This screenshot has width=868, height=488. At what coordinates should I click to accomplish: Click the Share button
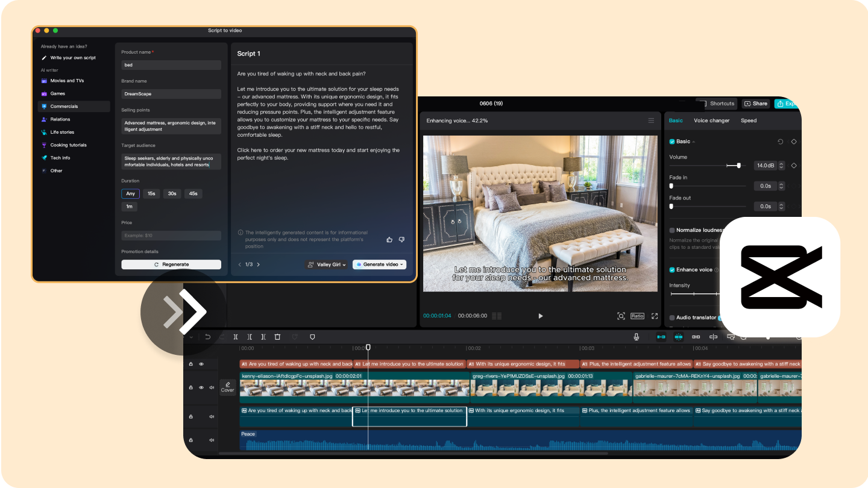tap(756, 104)
